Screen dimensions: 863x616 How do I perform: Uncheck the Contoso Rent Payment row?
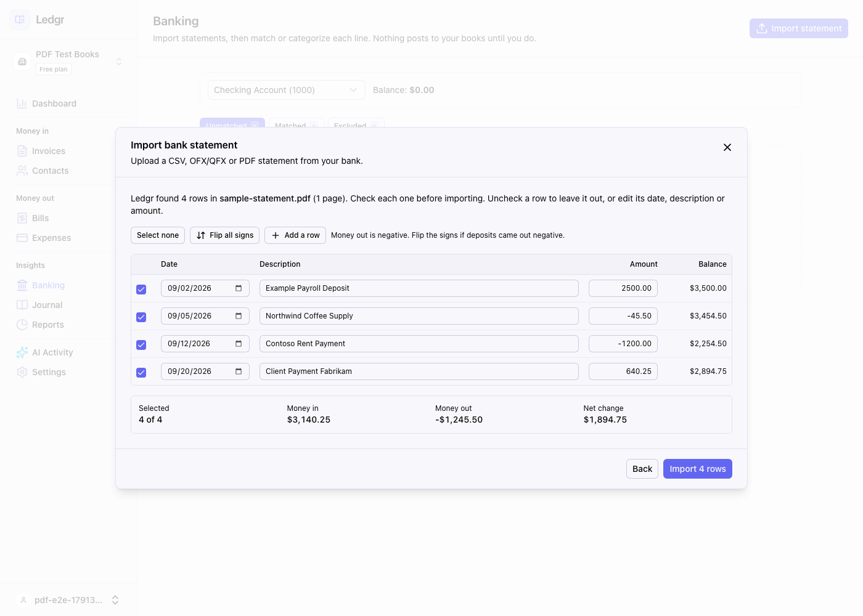point(141,345)
